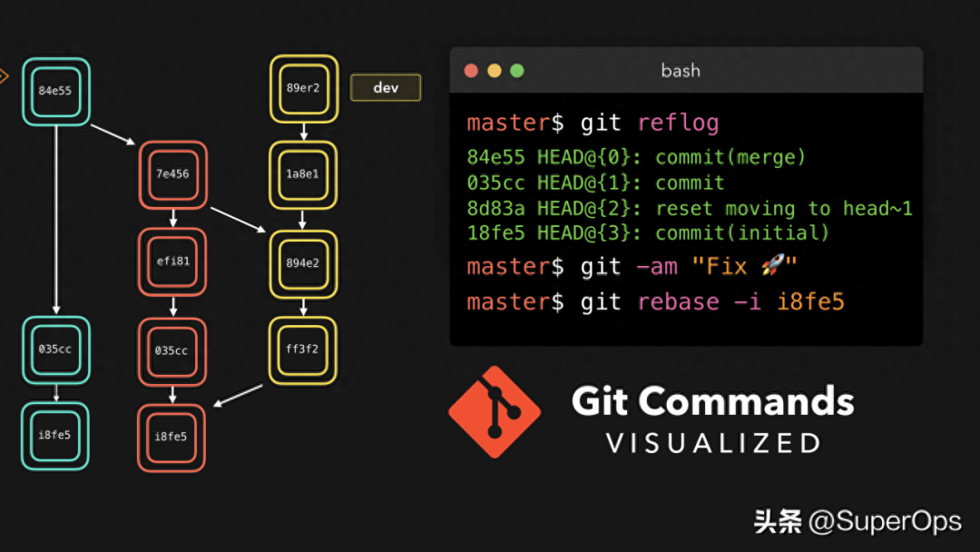The width and height of the screenshot is (980, 552).
Task: Select the red 035cc commit node
Action: [x=172, y=351]
